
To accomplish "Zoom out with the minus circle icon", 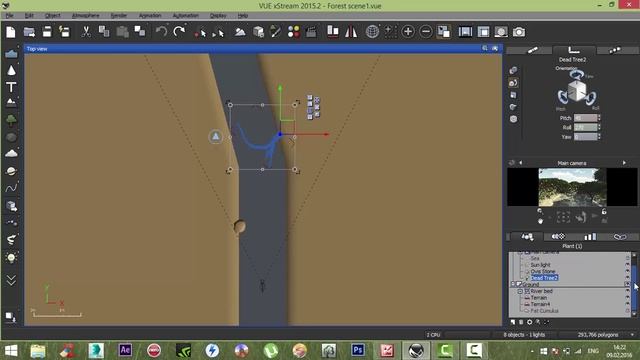I will click(426, 32).
